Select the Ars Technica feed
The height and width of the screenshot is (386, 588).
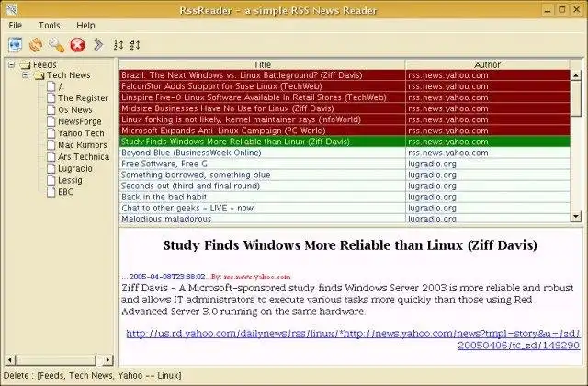84,157
